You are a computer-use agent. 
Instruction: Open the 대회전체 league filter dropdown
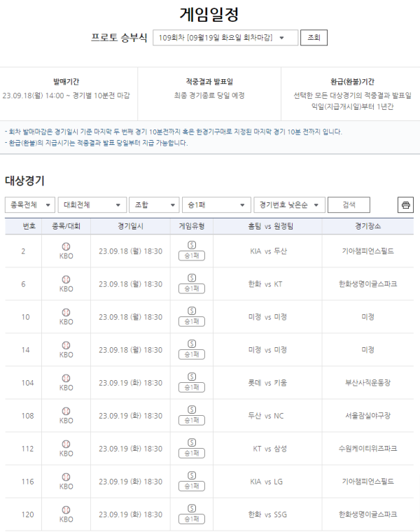point(92,205)
